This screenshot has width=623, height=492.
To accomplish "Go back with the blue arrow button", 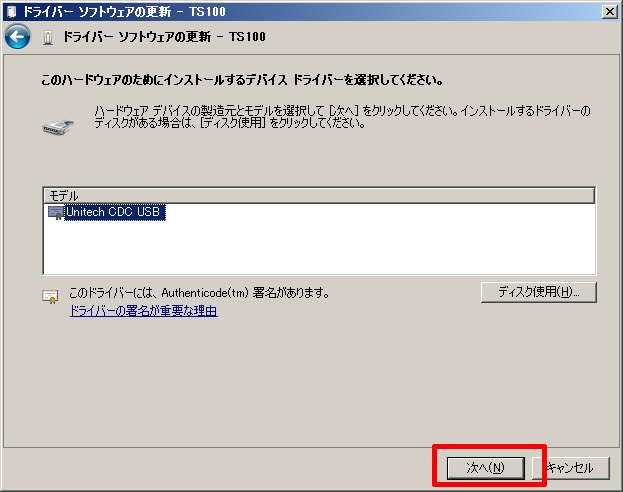I will point(17,37).
